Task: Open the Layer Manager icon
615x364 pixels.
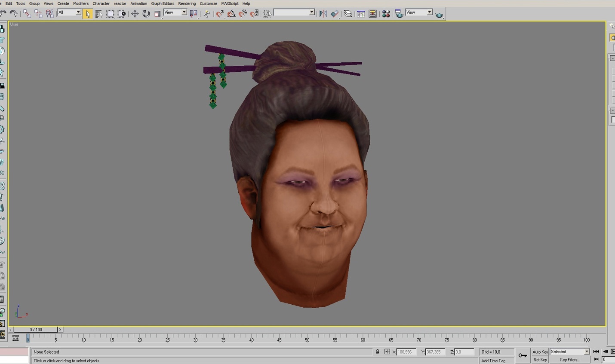Action: coord(348,14)
